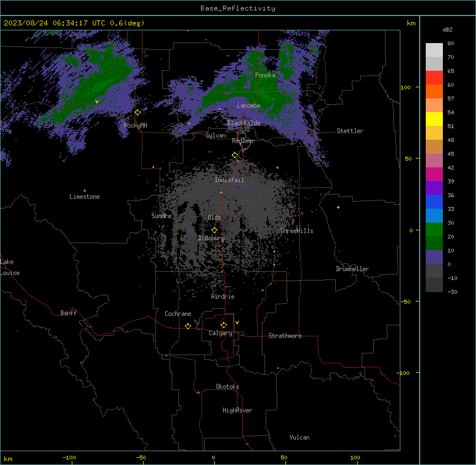Select the Okotoks label

coord(228,387)
